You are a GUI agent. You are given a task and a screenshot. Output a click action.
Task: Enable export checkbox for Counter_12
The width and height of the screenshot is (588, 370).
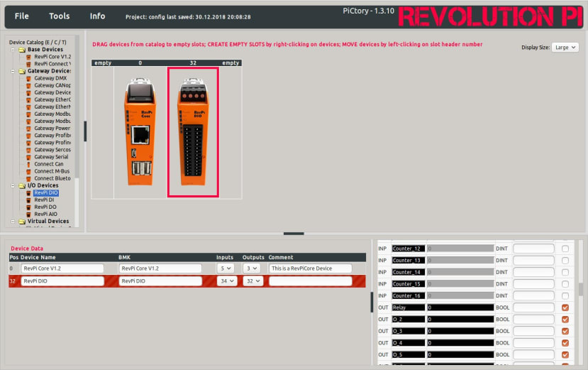click(x=565, y=249)
